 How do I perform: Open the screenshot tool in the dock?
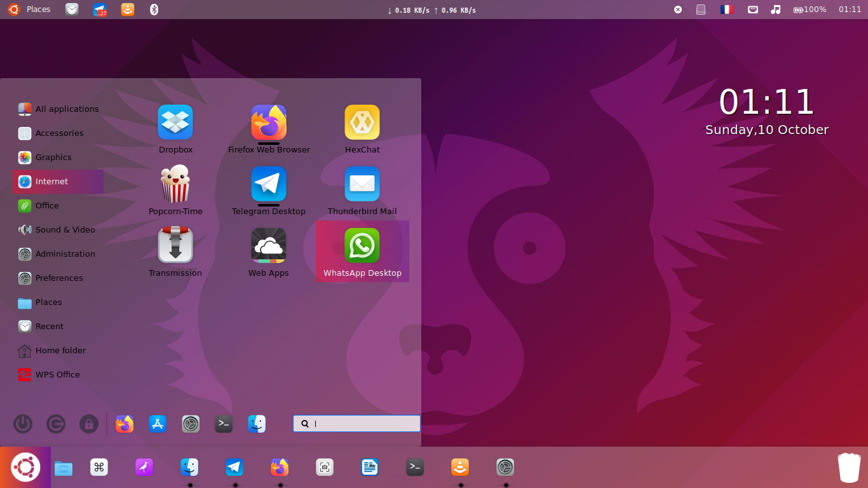point(325,468)
